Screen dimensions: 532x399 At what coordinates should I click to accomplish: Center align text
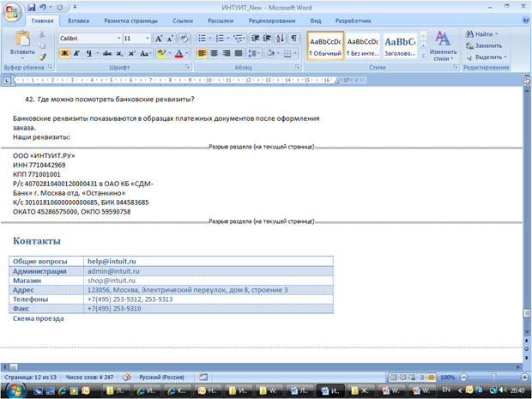pyautogui.click(x=215, y=53)
